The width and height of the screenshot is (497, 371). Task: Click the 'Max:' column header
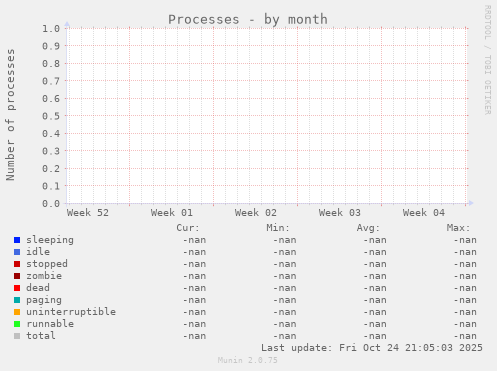click(458, 228)
